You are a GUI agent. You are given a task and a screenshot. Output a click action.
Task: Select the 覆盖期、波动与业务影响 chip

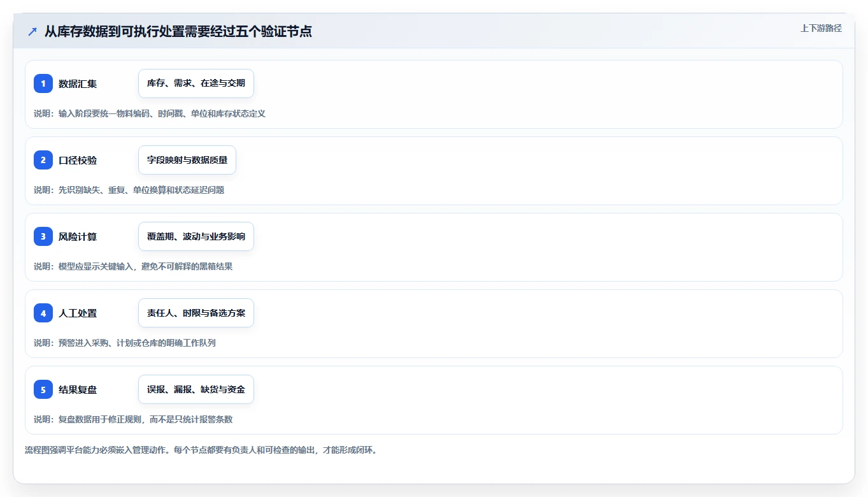click(196, 236)
